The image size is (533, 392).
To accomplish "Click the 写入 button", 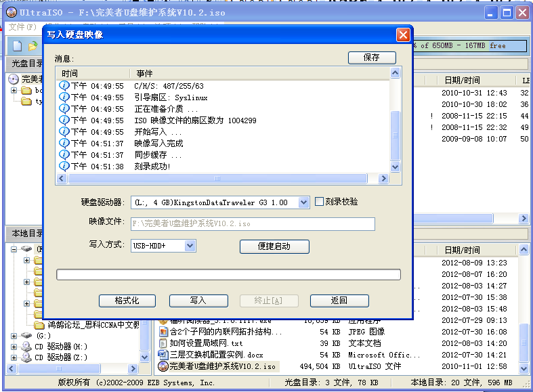I will [x=198, y=301].
